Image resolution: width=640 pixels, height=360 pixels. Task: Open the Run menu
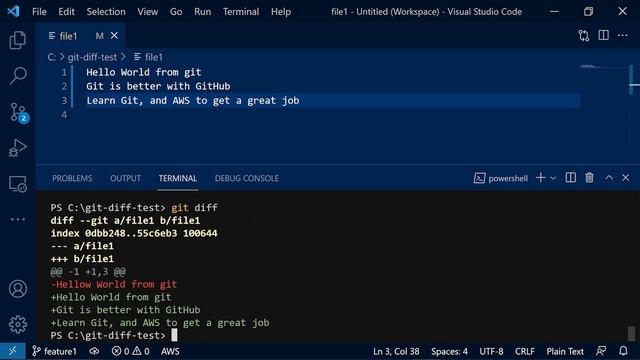[202, 11]
